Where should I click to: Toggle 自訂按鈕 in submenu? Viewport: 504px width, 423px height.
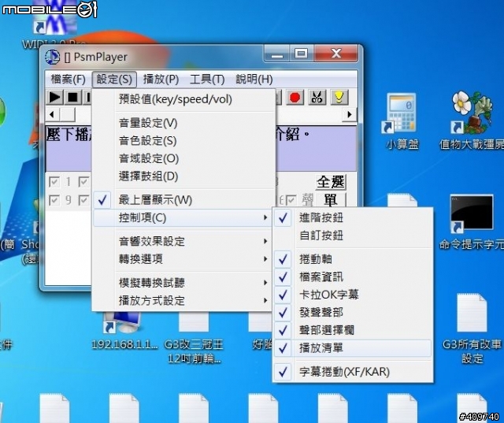353,236
